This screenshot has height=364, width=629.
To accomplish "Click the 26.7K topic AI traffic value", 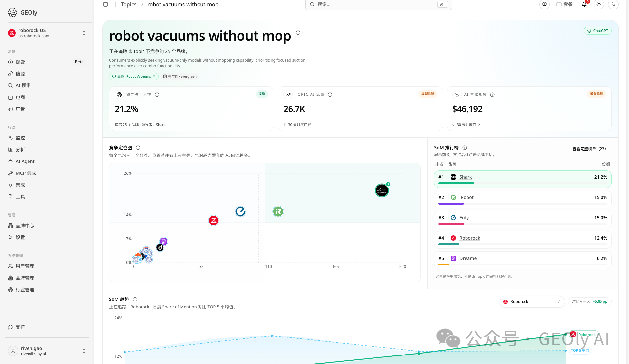I will click(x=294, y=109).
